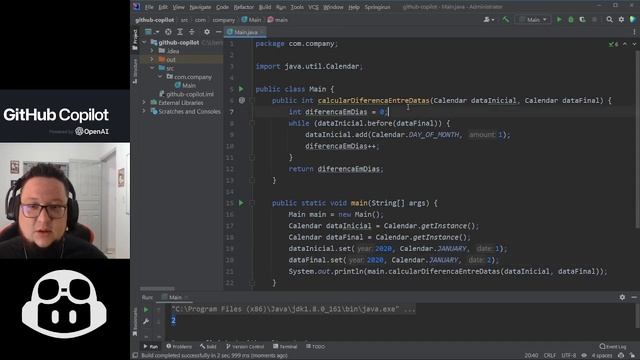Collapse all nodes in Project panel toolbar

(x=191, y=31)
